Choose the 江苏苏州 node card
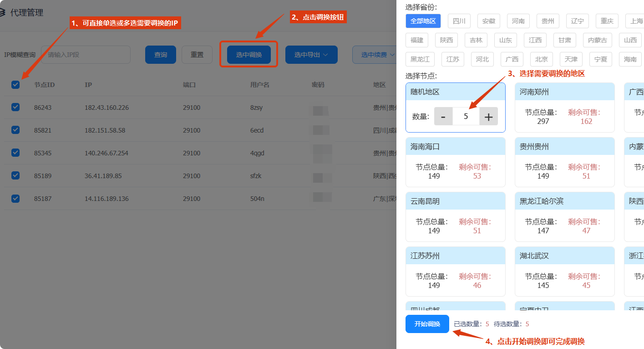 point(456,272)
